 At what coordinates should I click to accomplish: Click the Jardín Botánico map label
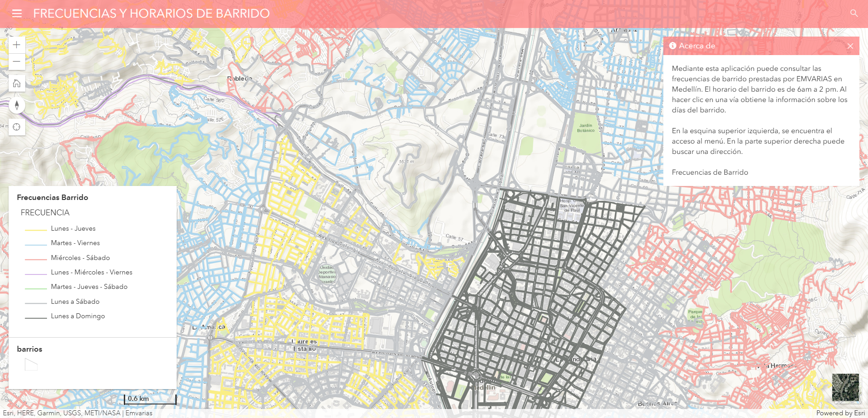click(586, 128)
